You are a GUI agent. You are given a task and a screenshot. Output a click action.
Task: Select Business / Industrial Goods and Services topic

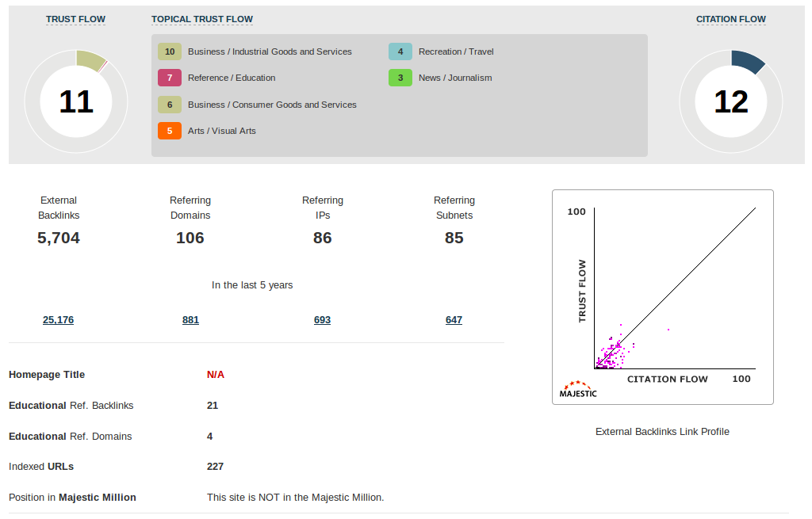(x=270, y=52)
